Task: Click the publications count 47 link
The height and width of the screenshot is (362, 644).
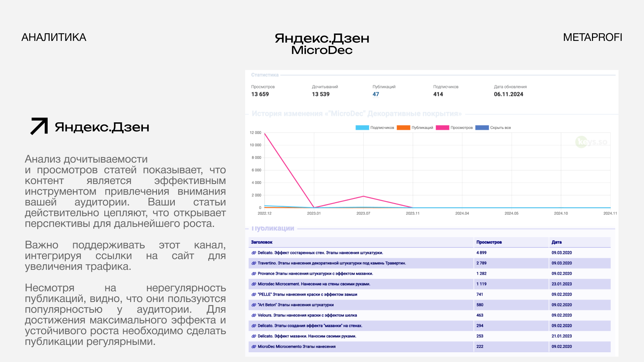Action: coord(376,94)
